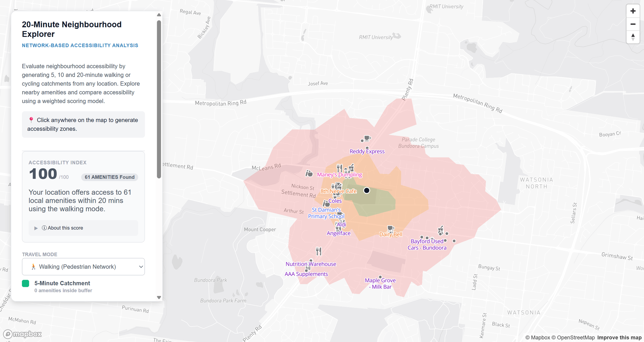This screenshot has width=644, height=342.
Task: Click the 5-Minute Catchment heading
Action: click(62, 283)
